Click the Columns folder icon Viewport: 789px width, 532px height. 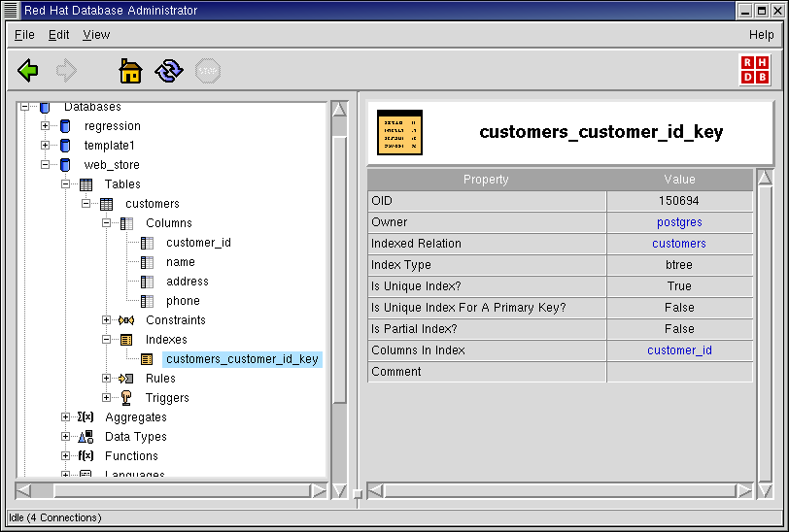tap(126, 223)
